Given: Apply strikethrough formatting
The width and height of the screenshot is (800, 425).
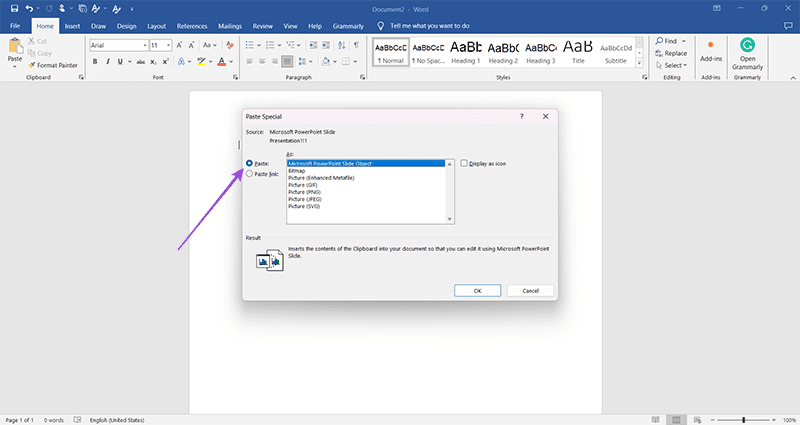Looking at the screenshot, I should point(141,62).
